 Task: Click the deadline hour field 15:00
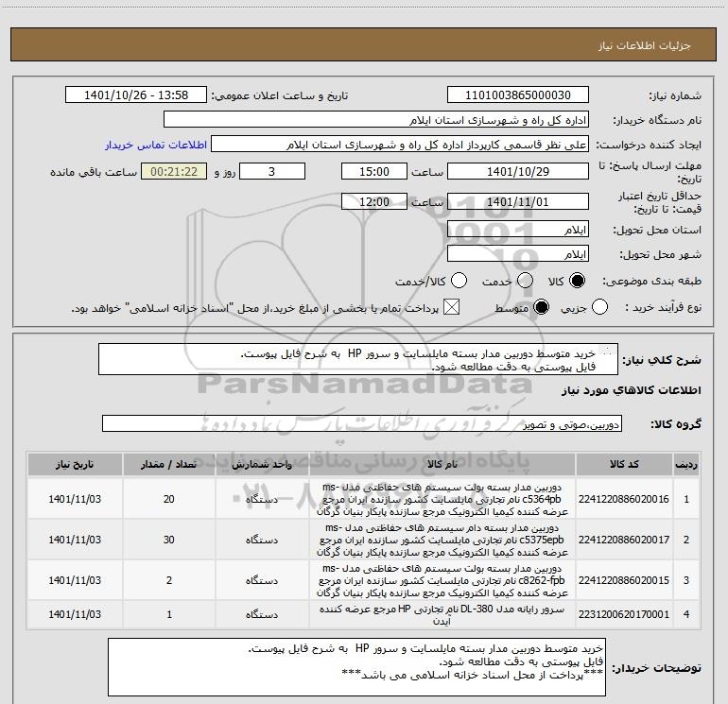click(x=374, y=171)
